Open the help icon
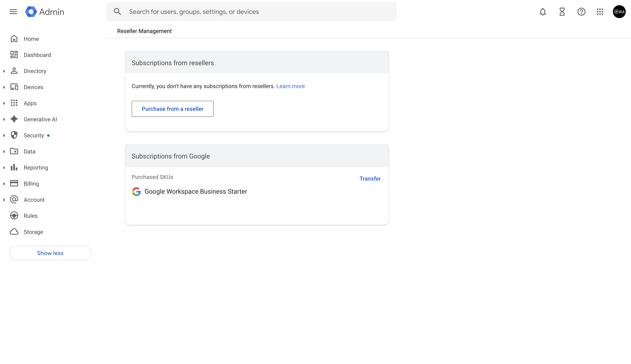631x364 pixels. point(581,11)
